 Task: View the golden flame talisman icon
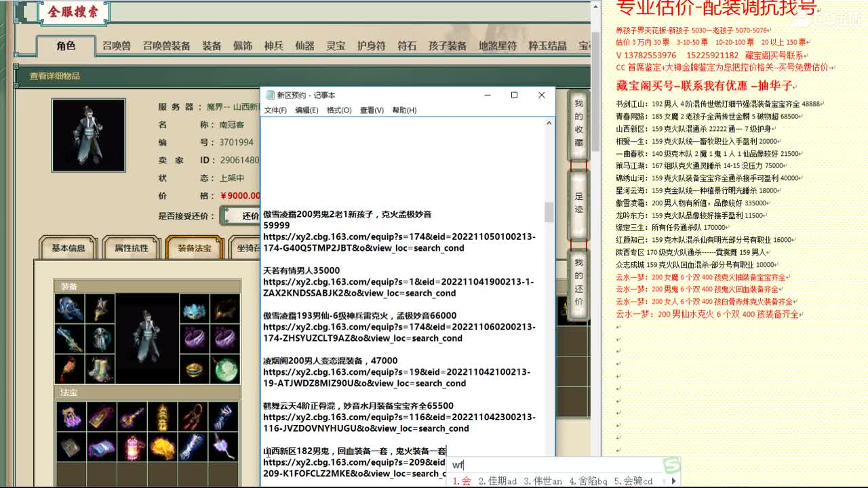point(163,447)
